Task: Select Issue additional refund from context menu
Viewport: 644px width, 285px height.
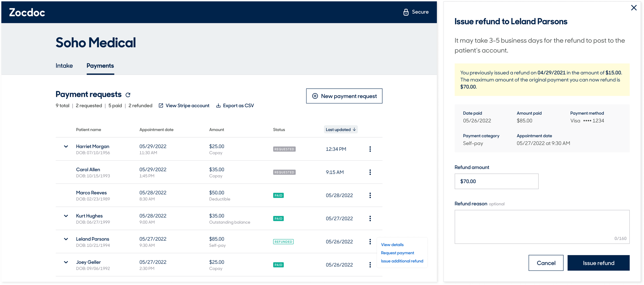Action: (x=402, y=261)
